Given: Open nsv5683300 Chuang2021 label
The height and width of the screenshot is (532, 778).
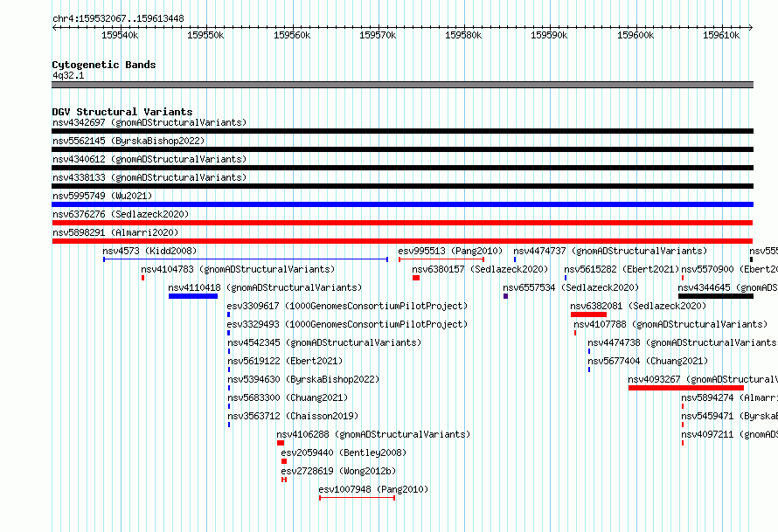Looking at the screenshot, I should (x=288, y=397).
